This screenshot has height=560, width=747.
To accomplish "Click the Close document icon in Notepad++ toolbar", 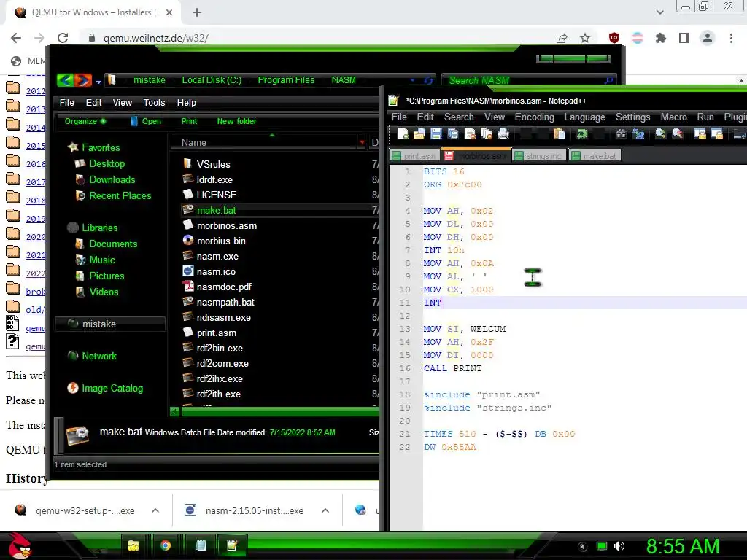I will click(x=470, y=134).
